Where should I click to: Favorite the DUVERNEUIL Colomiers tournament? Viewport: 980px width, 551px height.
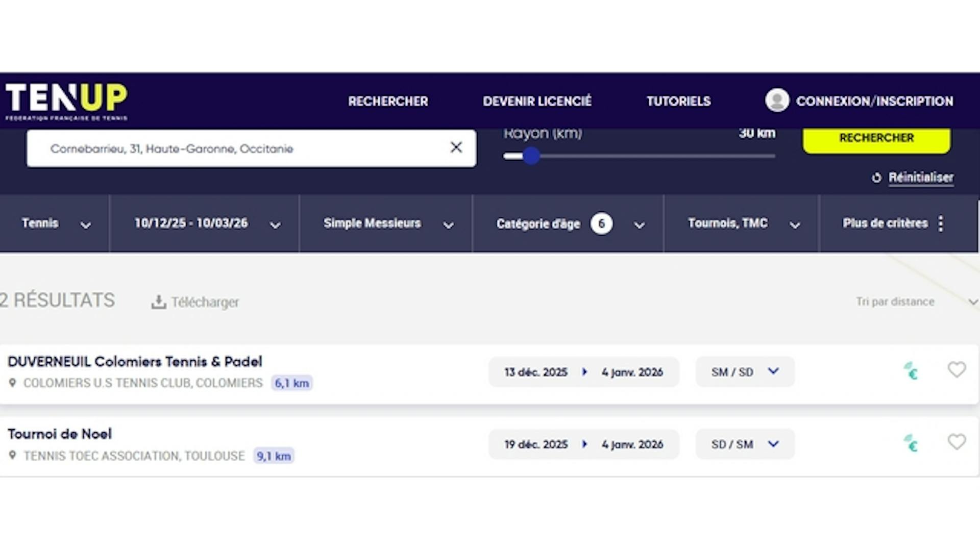[x=957, y=369]
